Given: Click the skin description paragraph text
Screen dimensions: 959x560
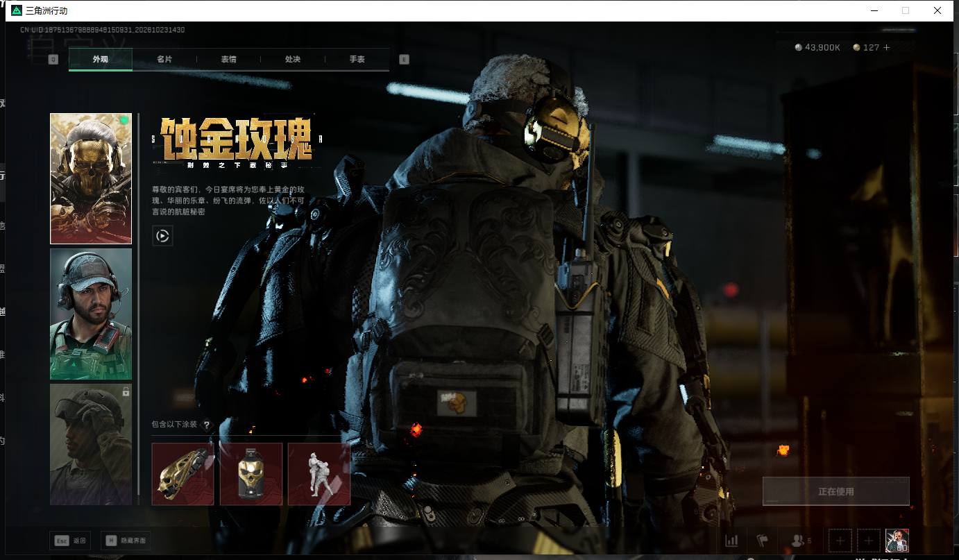Looking at the screenshot, I should [x=228, y=201].
